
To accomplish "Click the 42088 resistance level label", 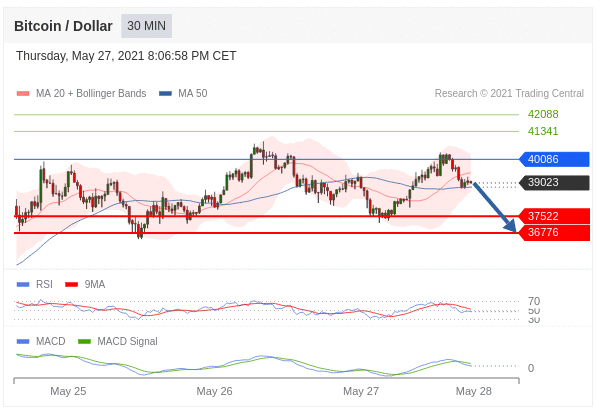I will pyautogui.click(x=543, y=114).
